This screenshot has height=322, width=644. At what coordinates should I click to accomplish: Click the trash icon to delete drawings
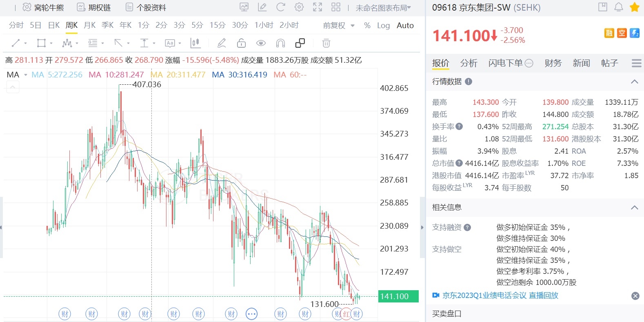[326, 43]
